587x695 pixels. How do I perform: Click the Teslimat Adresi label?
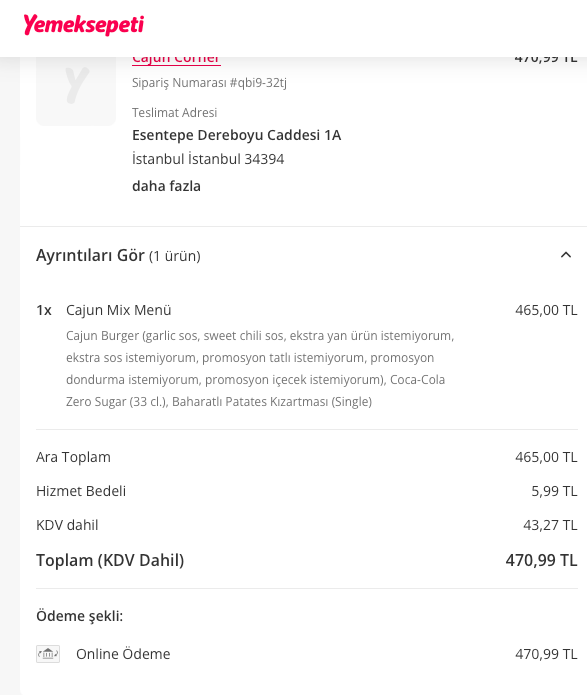[175, 113]
